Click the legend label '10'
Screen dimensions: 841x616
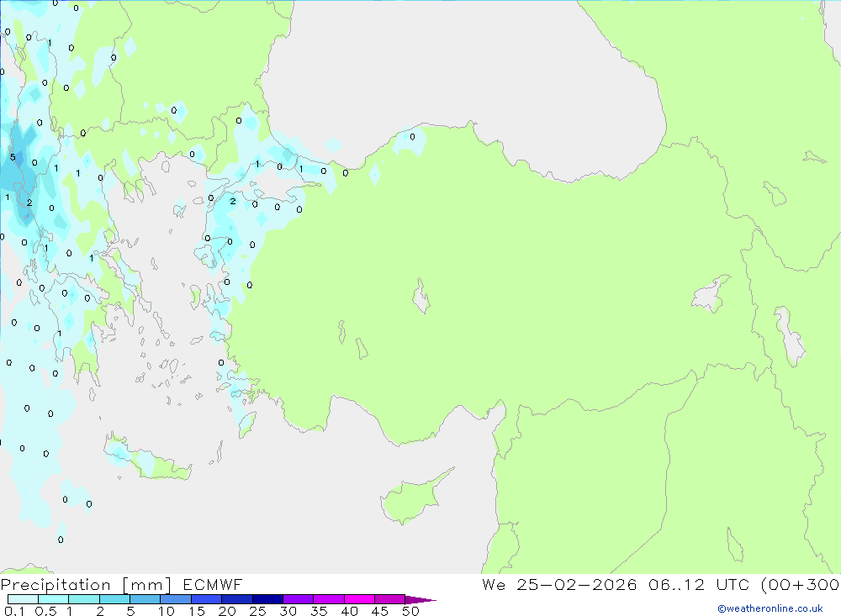click(x=167, y=611)
